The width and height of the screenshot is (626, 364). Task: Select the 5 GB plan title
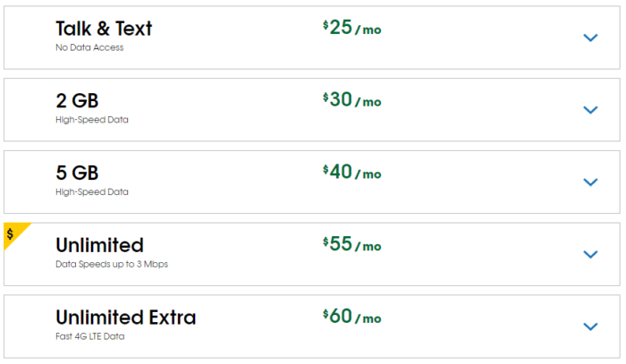coord(77,173)
